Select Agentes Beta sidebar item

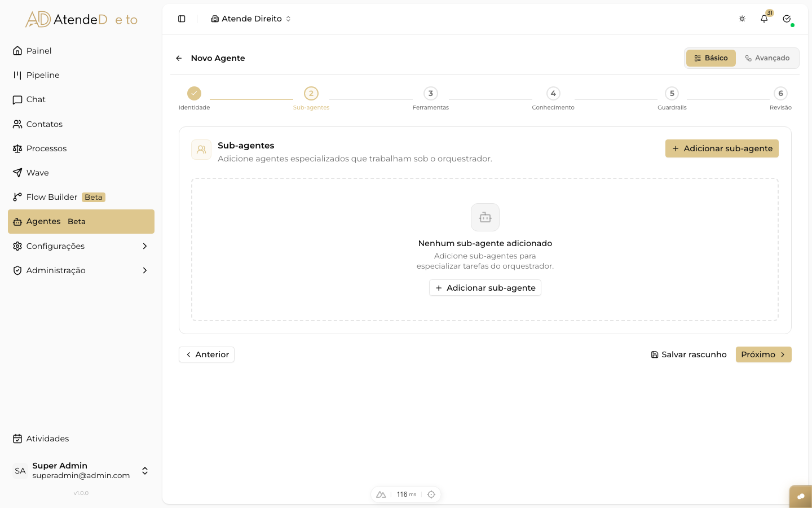(81, 221)
